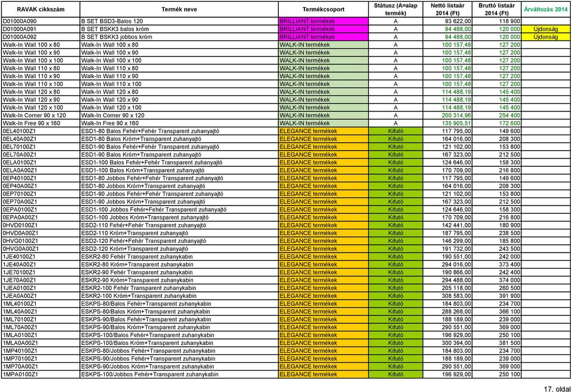The image size is (572, 392).
Task: Select product name 'Walk-In Free 90 x 160'
Action: (110, 123)
